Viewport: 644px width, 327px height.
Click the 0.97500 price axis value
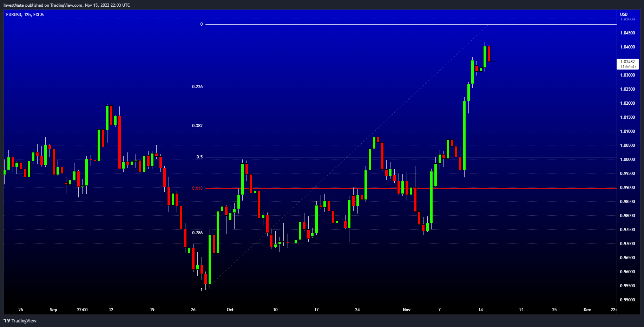(627, 230)
